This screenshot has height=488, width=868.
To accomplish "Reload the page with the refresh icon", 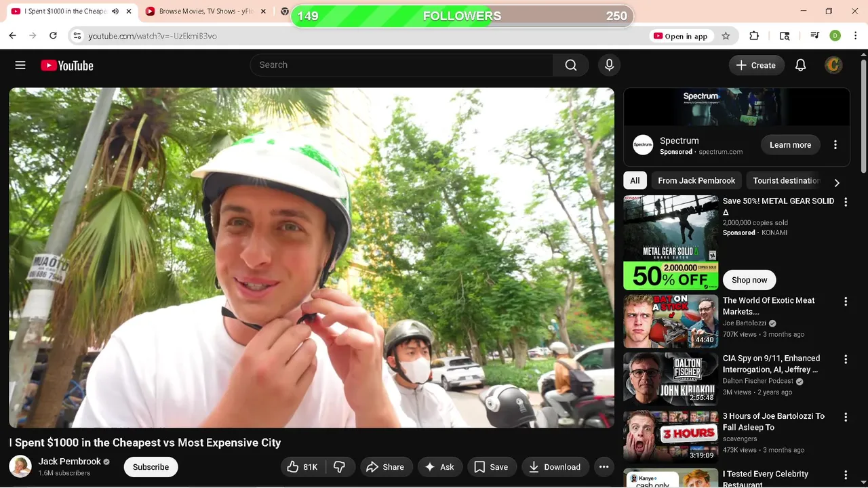I will point(53,36).
